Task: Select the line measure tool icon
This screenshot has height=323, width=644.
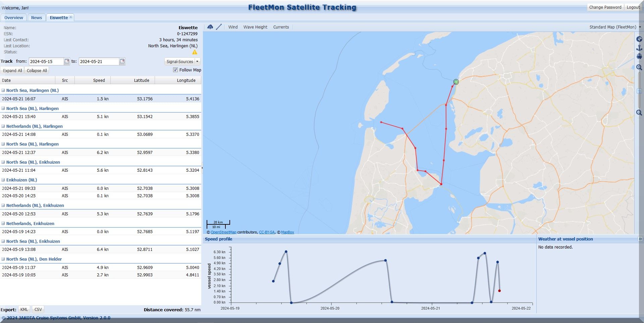Action: (219, 27)
